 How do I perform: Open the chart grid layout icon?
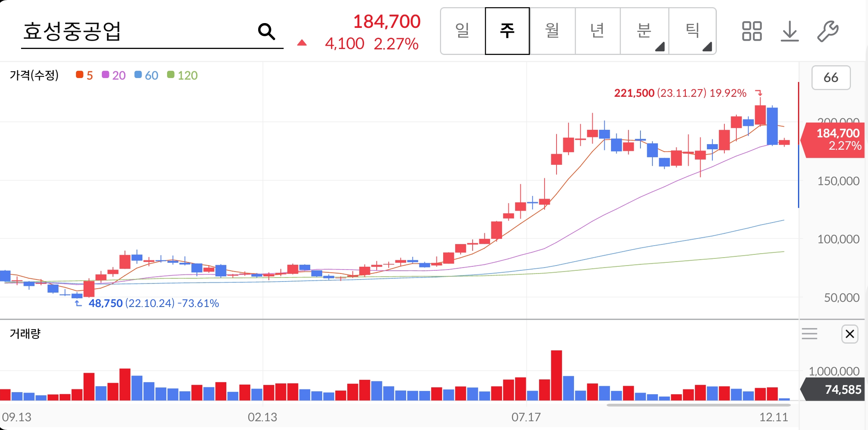(x=751, y=31)
